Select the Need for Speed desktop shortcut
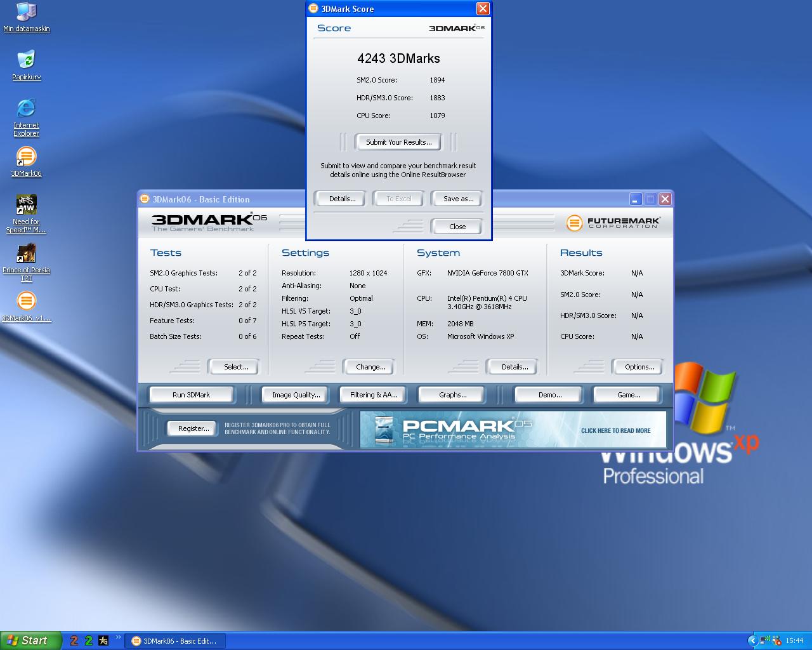 (x=26, y=214)
